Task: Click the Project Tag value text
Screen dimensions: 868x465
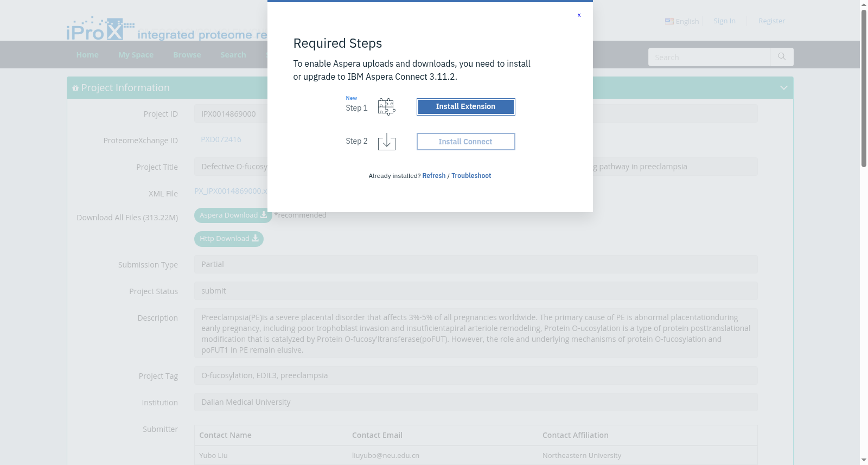Action: point(264,375)
